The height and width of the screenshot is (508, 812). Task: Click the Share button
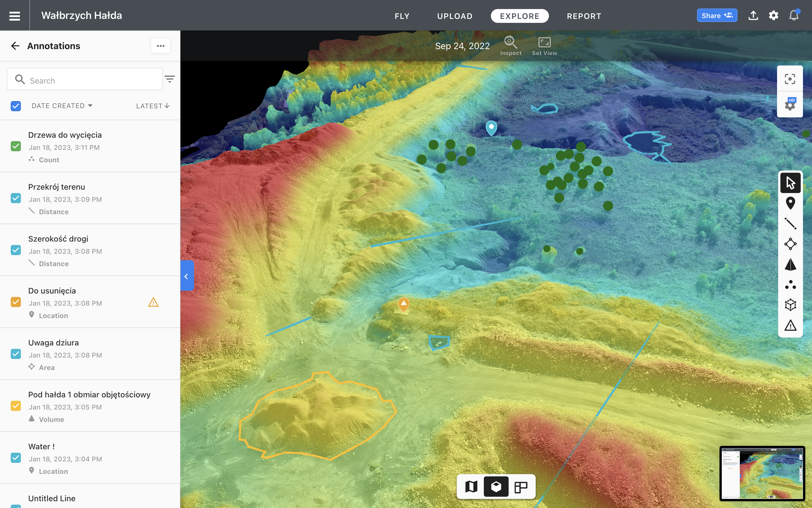717,16
